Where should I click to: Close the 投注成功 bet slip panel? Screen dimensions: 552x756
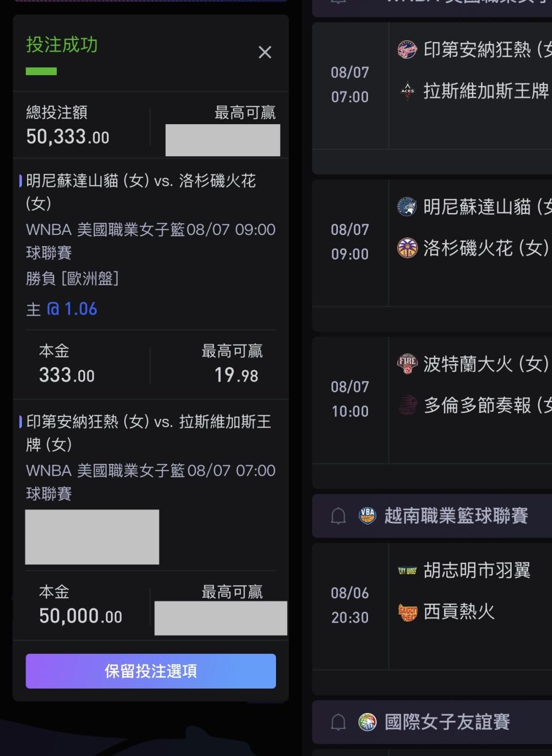tap(265, 52)
